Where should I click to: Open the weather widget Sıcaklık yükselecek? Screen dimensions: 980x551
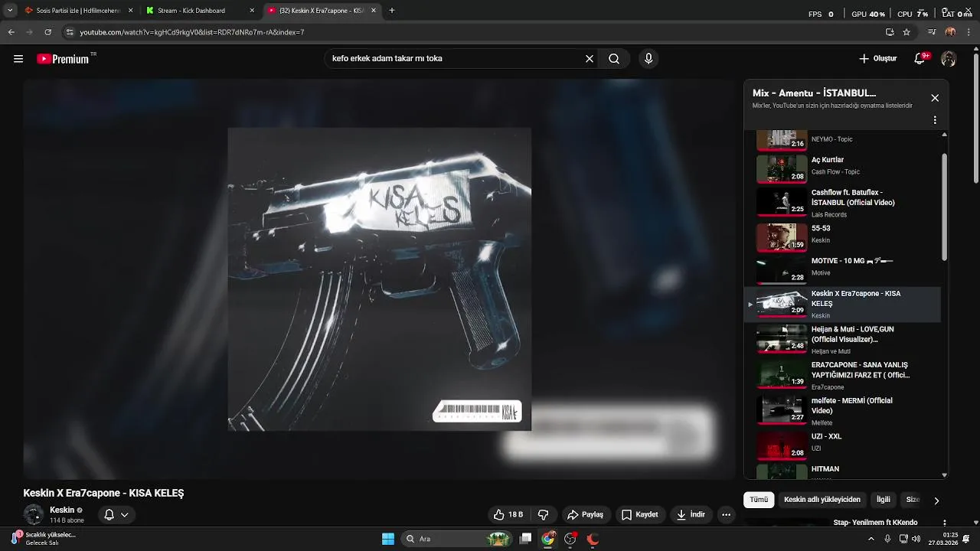(43, 539)
